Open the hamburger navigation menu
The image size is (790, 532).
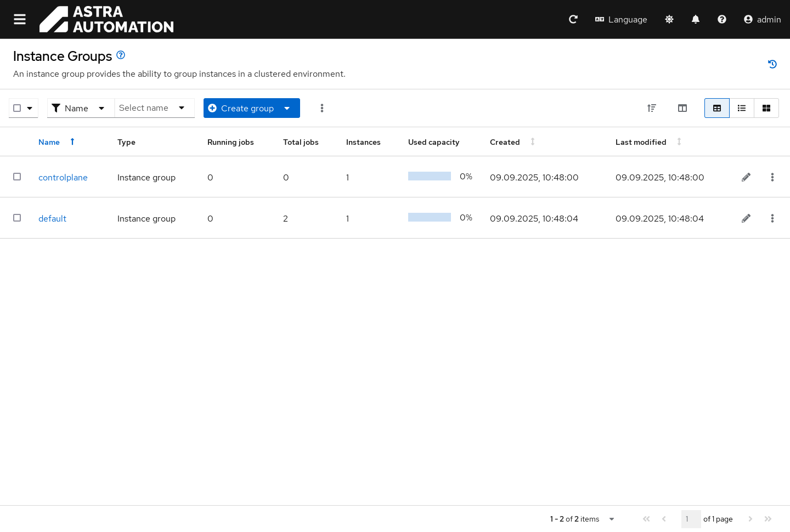click(20, 19)
